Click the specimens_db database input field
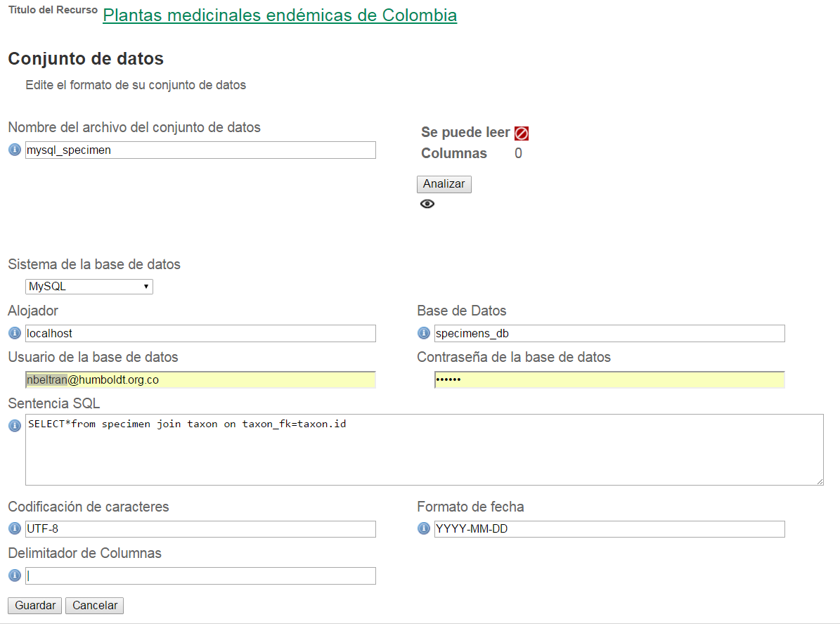Screen dimensions: 840x624 coord(609,333)
